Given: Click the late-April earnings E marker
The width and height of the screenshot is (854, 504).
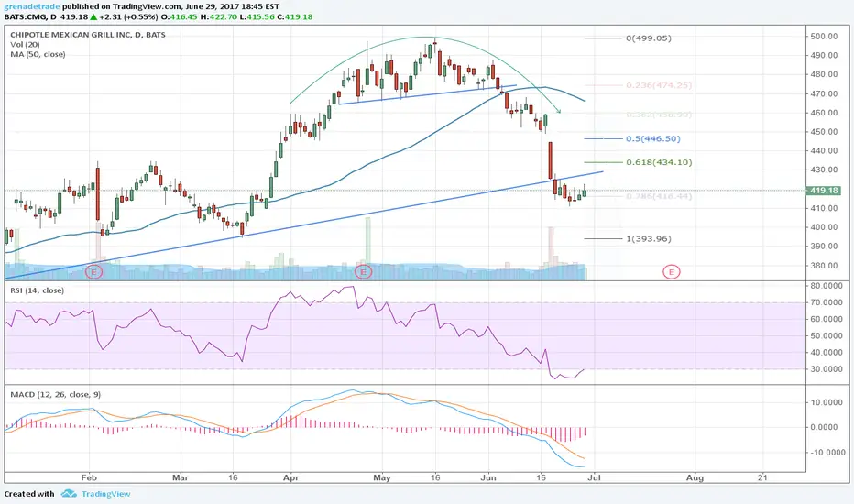Looking at the screenshot, I should [363, 271].
